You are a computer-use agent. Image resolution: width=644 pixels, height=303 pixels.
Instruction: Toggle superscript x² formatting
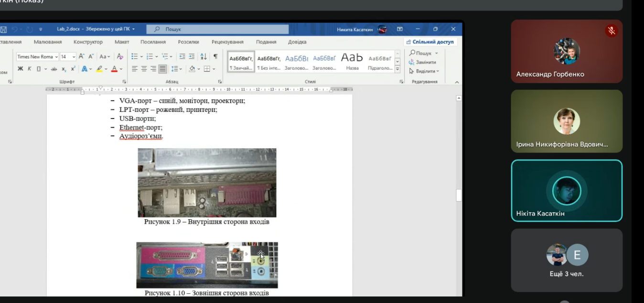pyautogui.click(x=73, y=69)
